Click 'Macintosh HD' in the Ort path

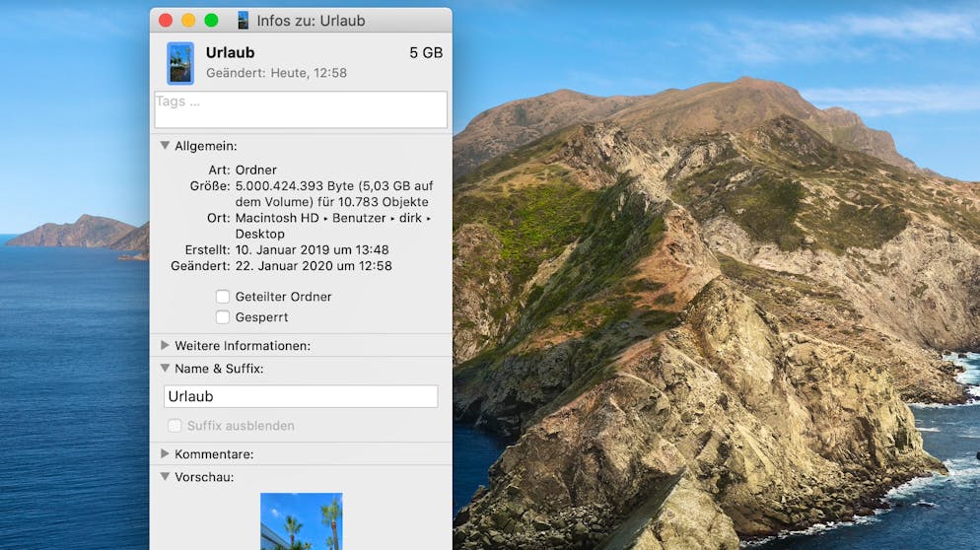(x=277, y=218)
